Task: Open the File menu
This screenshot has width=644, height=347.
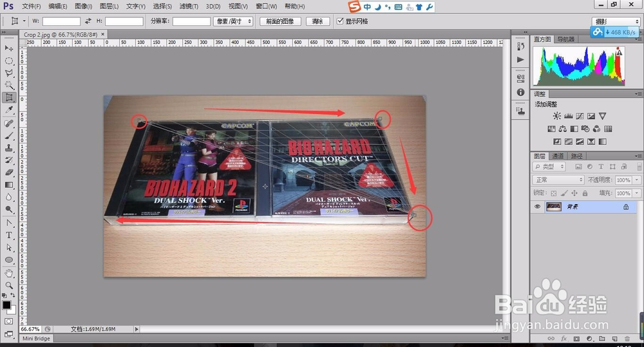Action: point(31,6)
